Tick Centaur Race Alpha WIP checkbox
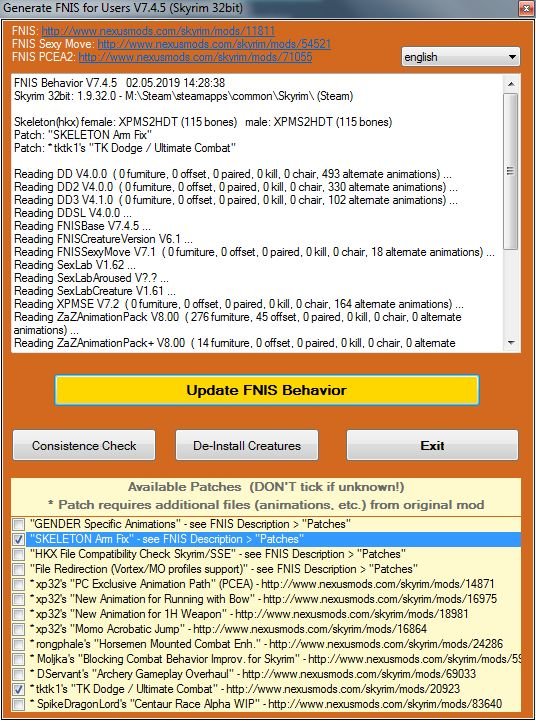Screen dimensions: 536x721 coord(19,704)
